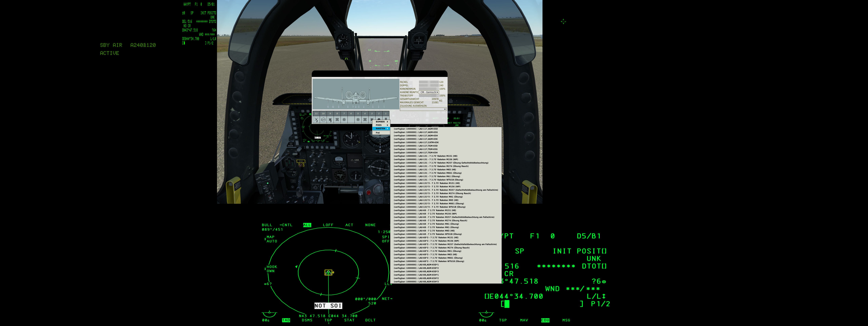868x326 pixels.
Task: Pick LAU-68 Raketen WTU1B (Übung)
Action: 446,234
